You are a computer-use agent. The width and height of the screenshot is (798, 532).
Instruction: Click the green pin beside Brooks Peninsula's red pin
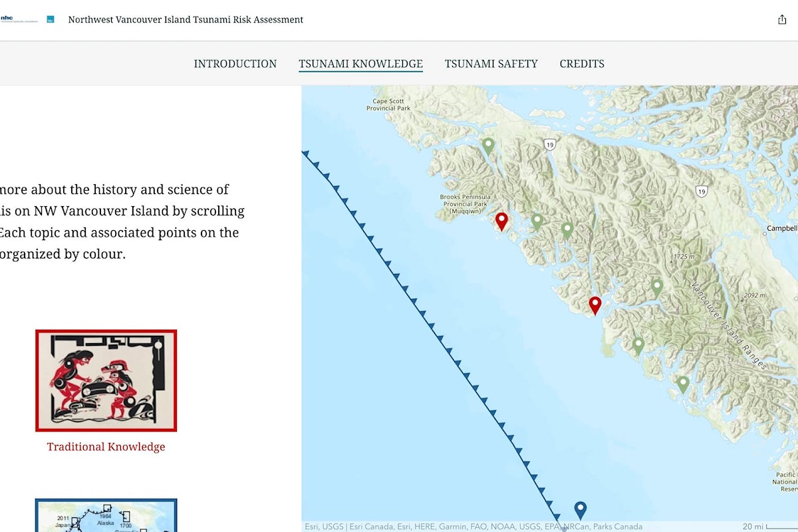[x=536, y=219]
